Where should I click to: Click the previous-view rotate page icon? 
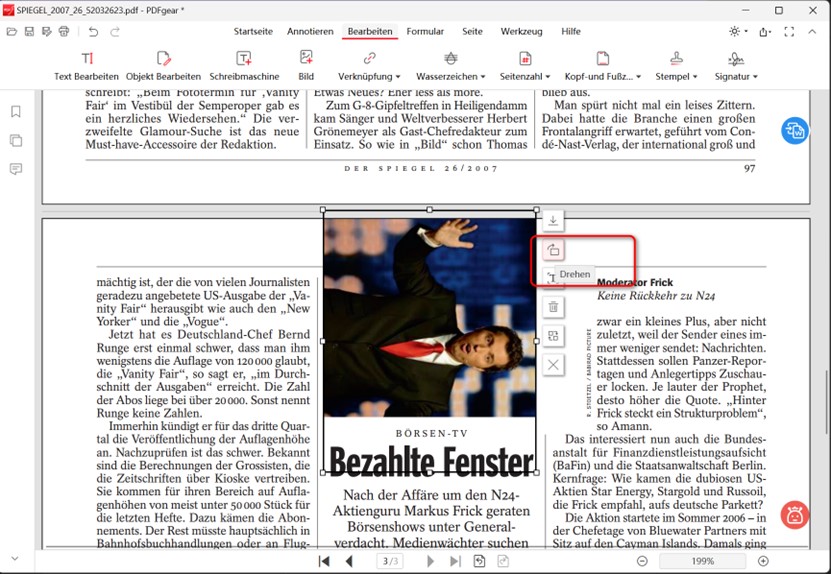479,561
